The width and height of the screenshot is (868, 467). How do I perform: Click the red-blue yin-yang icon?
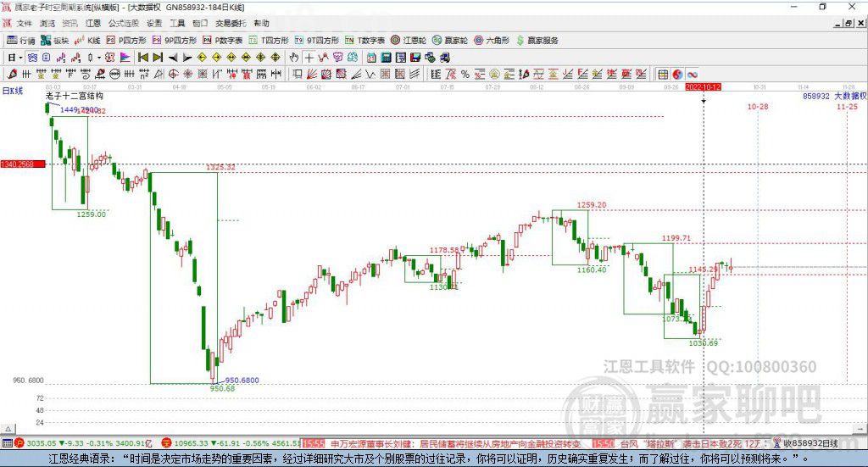677,74
